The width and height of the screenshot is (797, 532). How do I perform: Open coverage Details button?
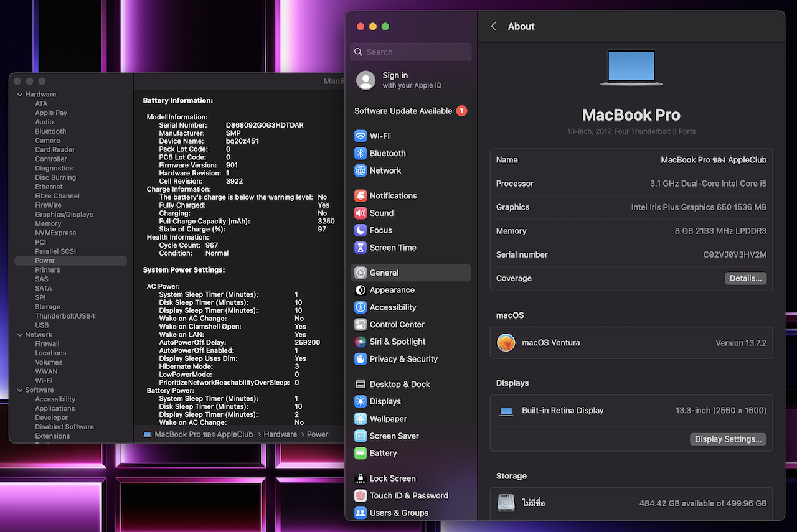[x=745, y=278]
